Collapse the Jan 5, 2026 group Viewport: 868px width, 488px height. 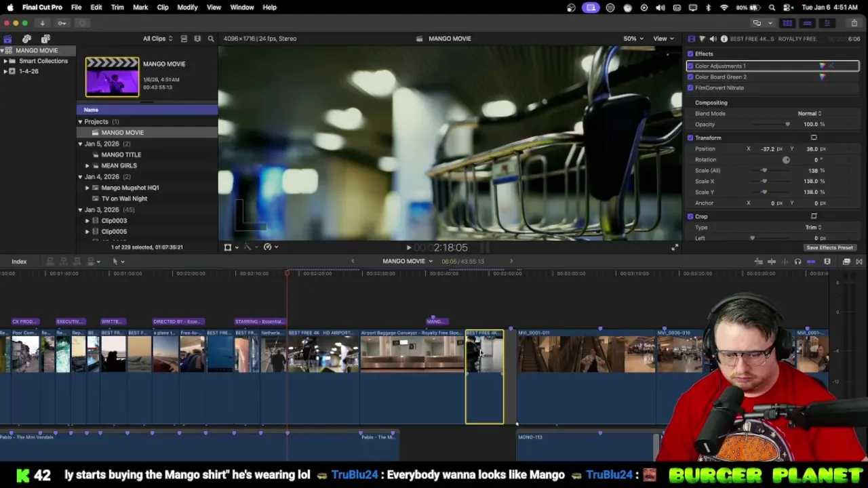tap(80, 144)
